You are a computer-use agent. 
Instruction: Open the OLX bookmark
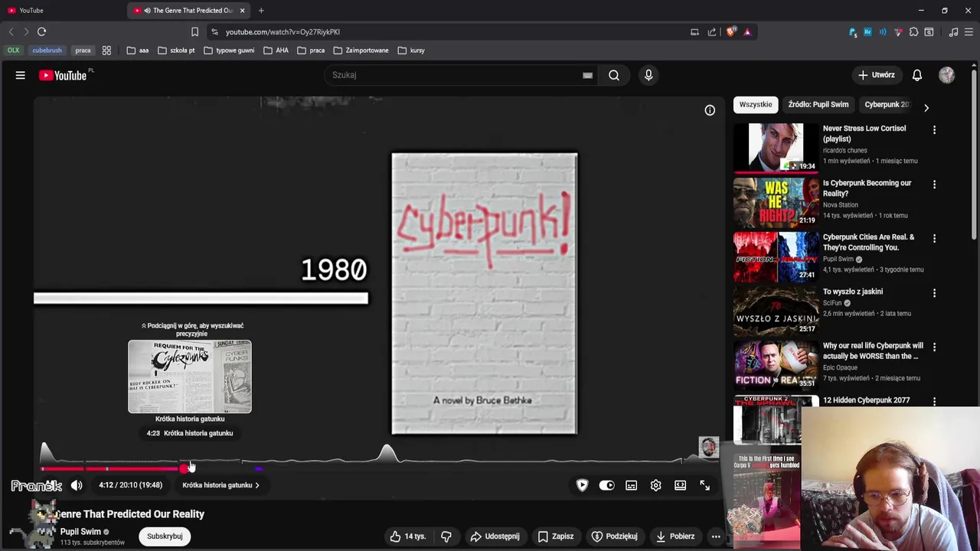(x=13, y=51)
